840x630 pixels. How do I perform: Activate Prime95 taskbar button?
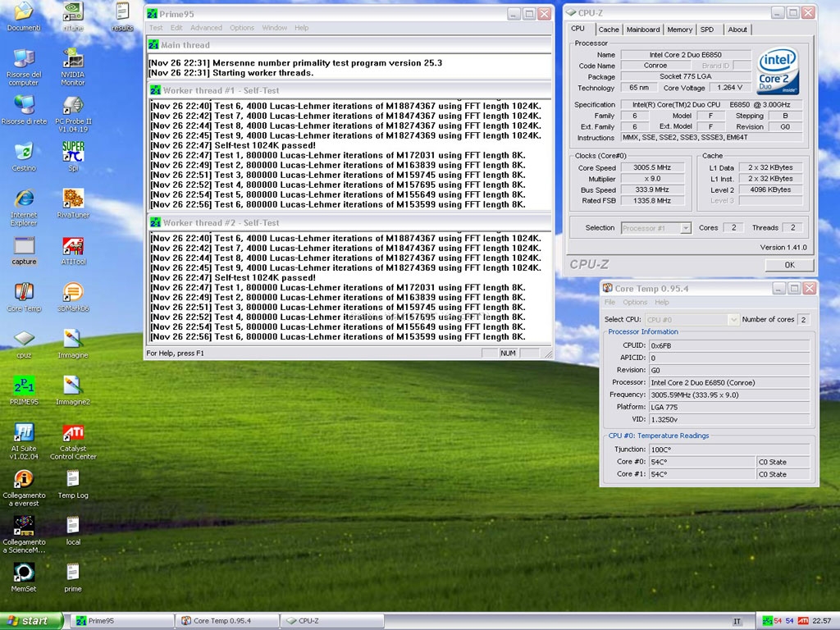point(122,621)
